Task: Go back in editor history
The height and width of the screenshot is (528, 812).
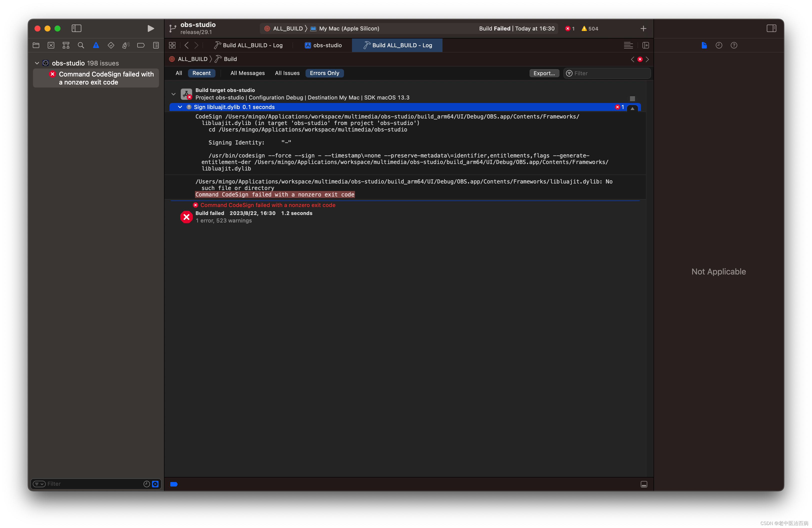Action: tap(186, 45)
